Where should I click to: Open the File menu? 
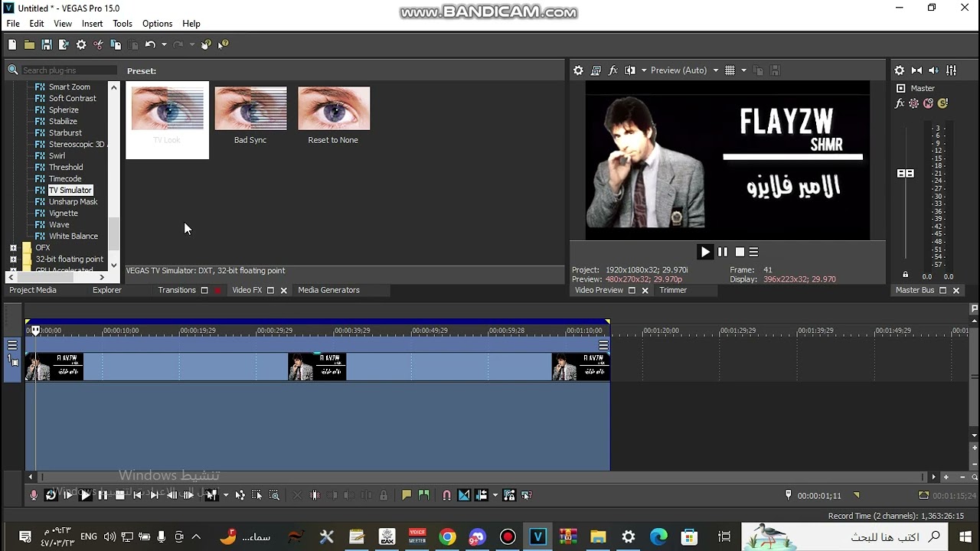[x=13, y=24]
